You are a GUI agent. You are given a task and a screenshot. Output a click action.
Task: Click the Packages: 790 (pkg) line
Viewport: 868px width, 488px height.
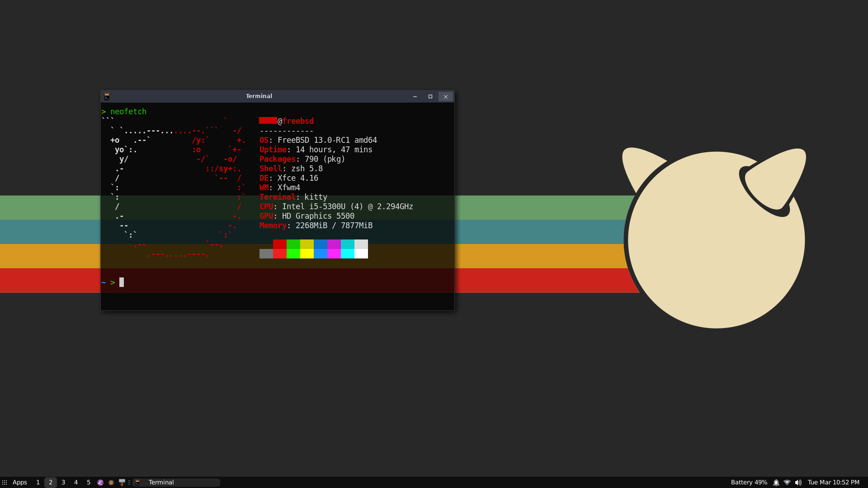302,159
